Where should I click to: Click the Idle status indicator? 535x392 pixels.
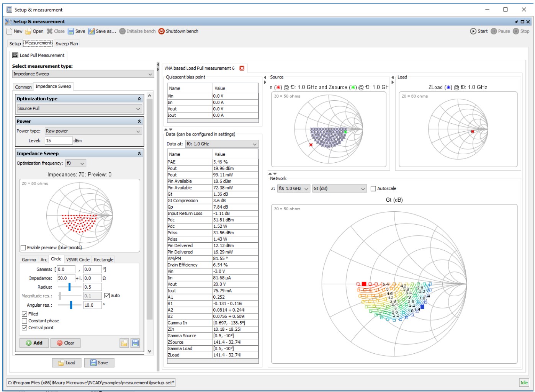coord(524,383)
